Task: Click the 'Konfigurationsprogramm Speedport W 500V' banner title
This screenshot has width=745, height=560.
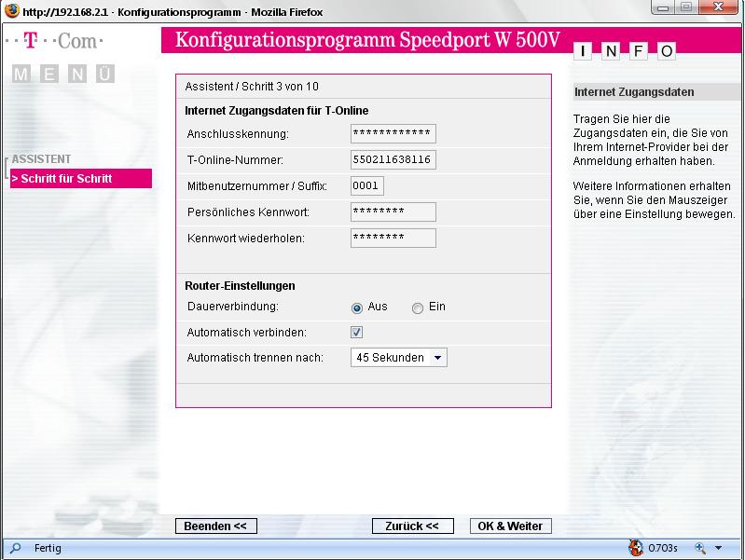Action: pos(367,40)
